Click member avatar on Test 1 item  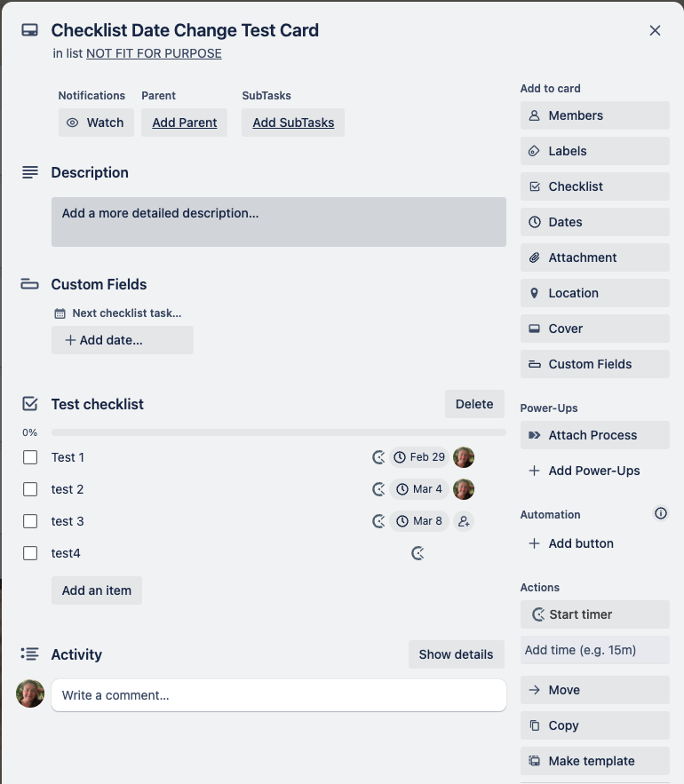coord(464,457)
